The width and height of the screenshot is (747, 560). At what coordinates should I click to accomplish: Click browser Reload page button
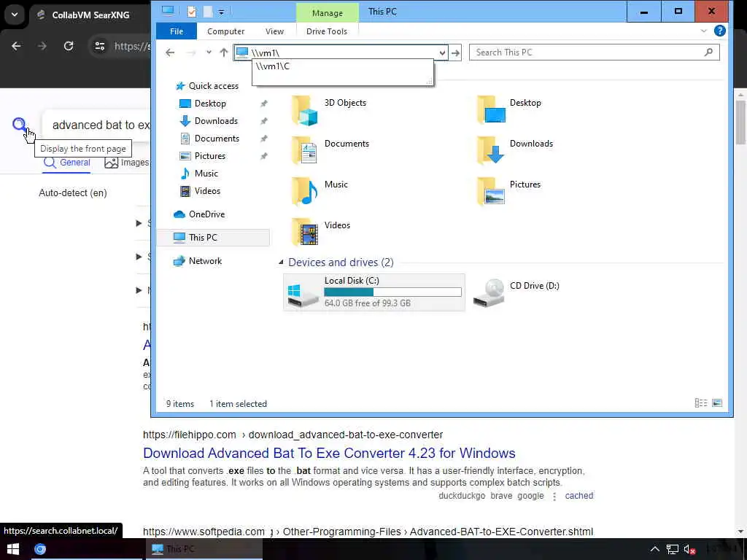[x=69, y=46]
